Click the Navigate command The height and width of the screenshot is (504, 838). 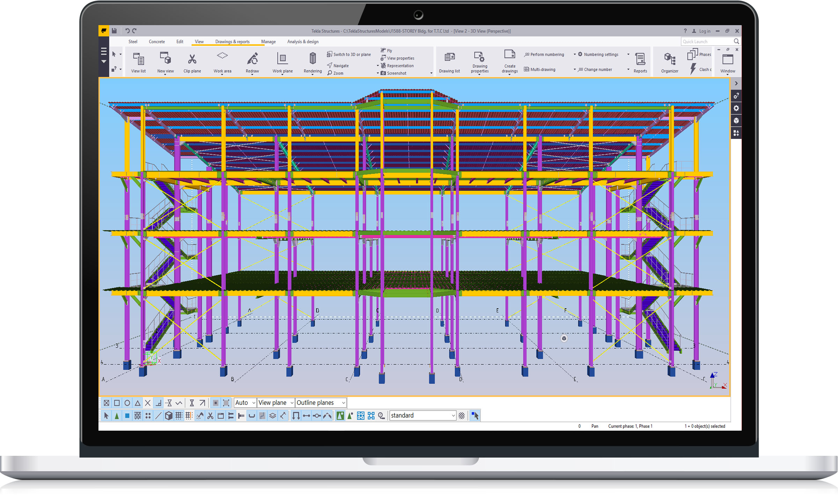pos(338,66)
